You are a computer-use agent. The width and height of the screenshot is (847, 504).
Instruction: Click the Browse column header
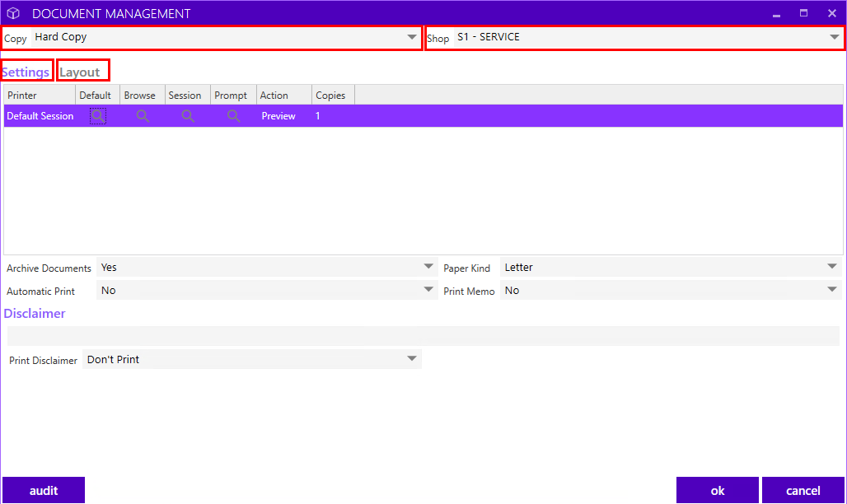142,95
